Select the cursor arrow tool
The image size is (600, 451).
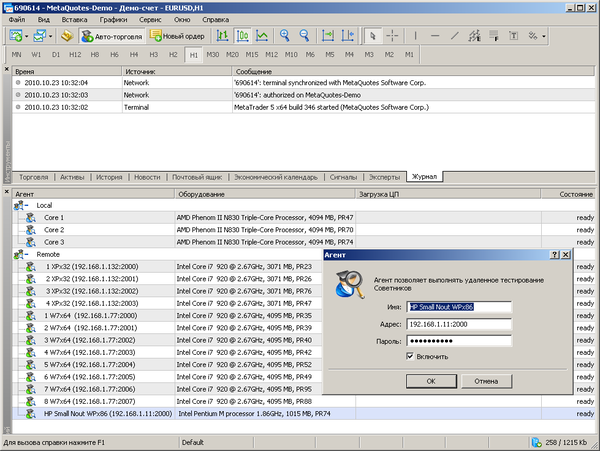click(373, 36)
